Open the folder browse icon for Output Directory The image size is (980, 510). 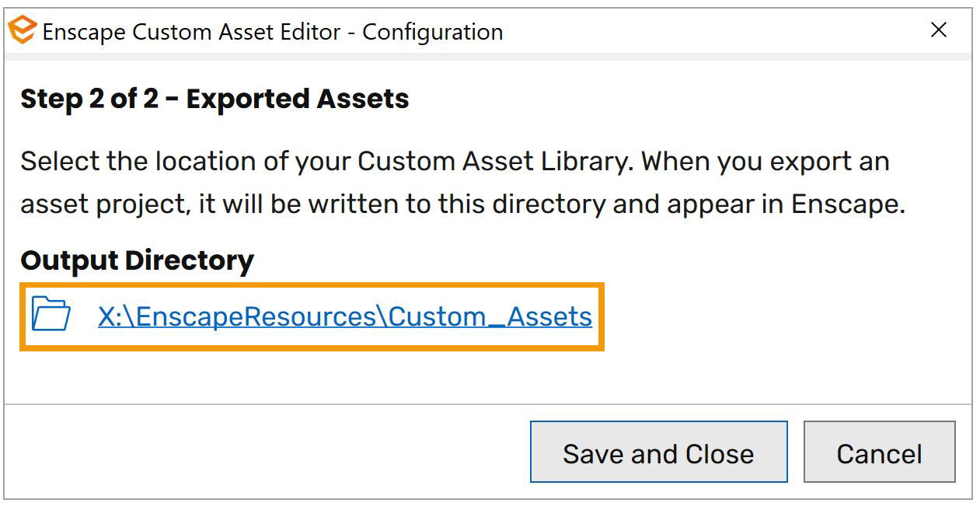tap(50, 316)
